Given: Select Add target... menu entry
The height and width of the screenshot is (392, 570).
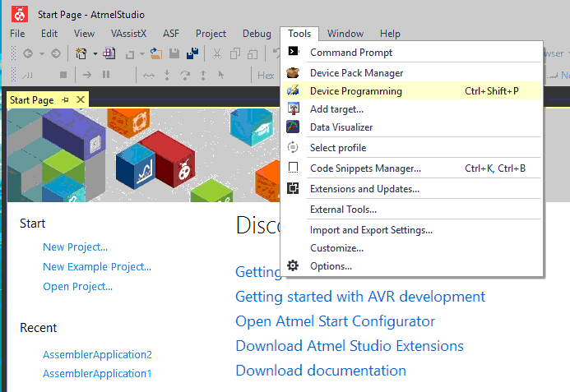Looking at the screenshot, I should 411,109.
